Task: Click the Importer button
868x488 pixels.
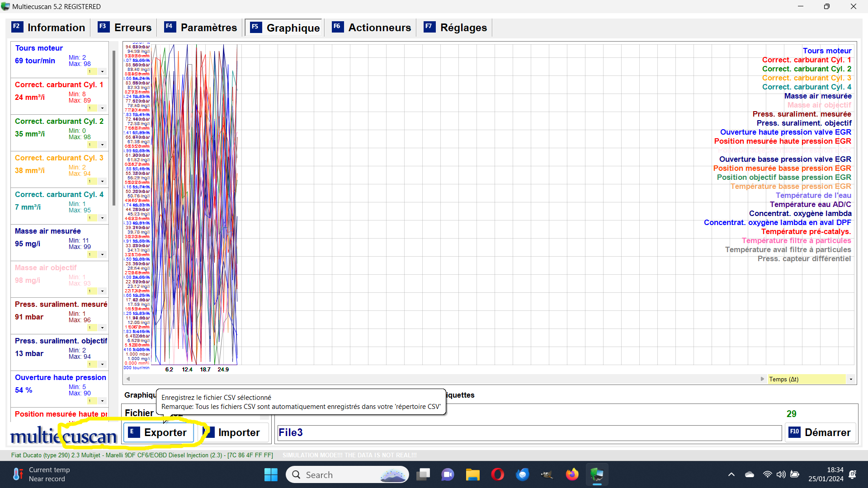Action: pos(234,432)
